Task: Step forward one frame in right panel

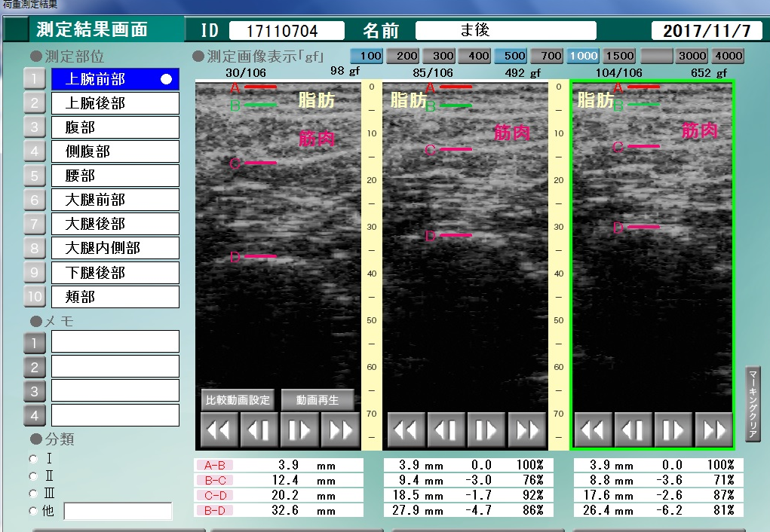Action: [673, 430]
